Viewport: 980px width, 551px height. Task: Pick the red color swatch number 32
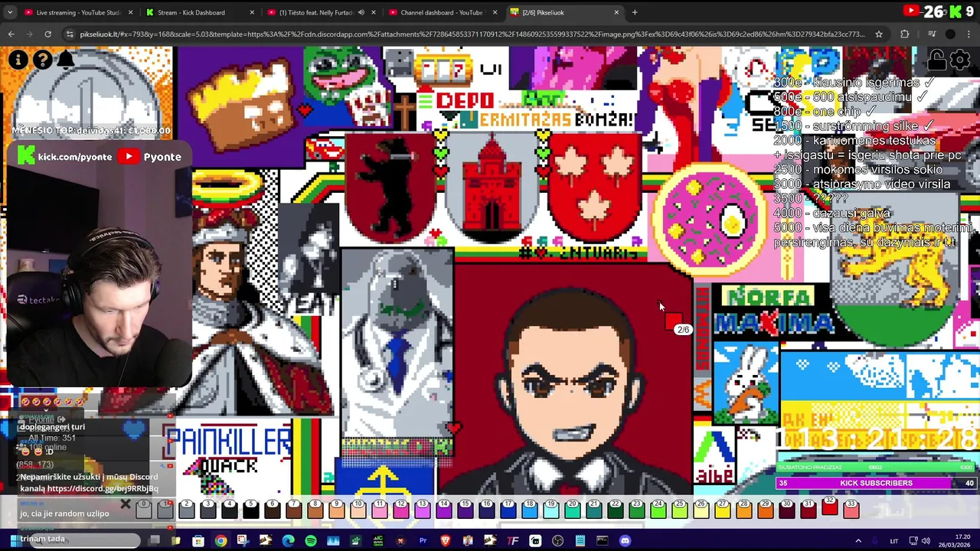pyautogui.click(x=829, y=505)
